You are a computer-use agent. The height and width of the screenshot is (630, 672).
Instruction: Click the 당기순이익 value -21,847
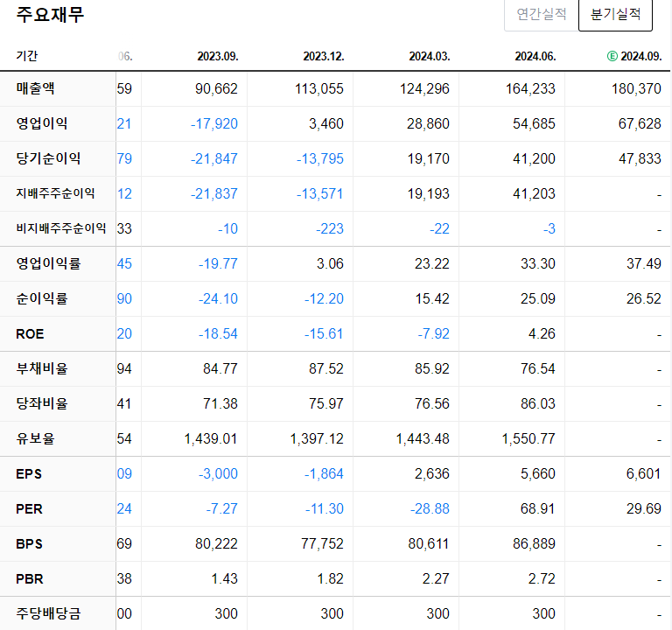pos(213,159)
